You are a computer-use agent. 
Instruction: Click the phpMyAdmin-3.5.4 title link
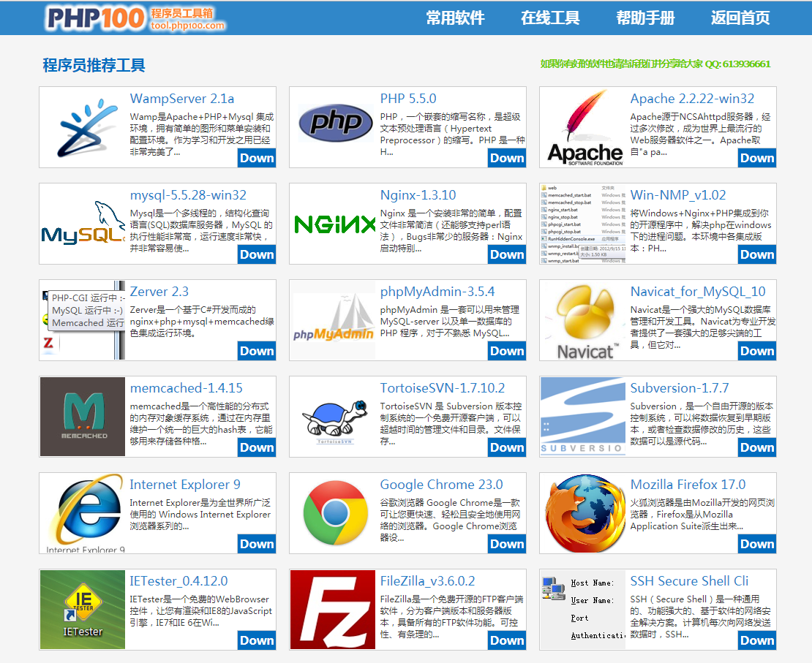click(x=437, y=292)
